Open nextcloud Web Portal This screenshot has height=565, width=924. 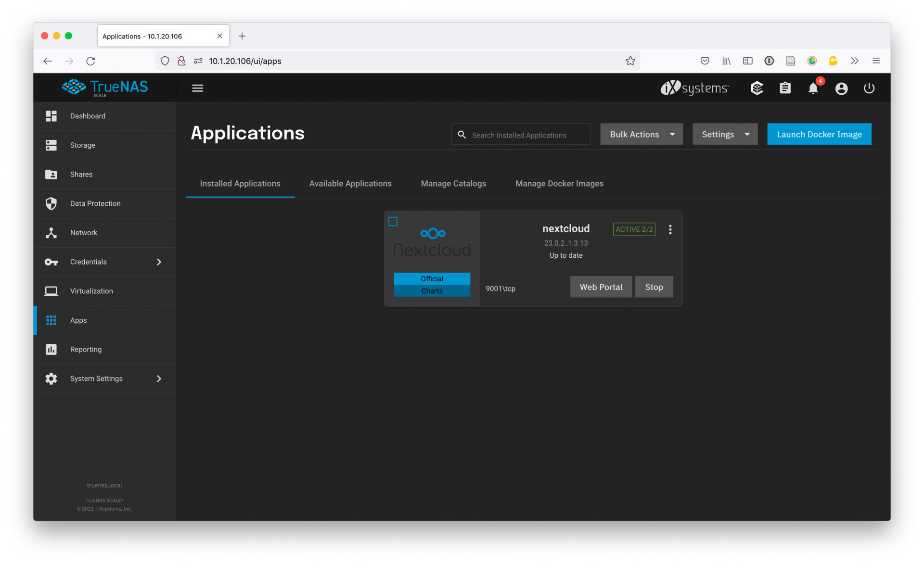tap(601, 287)
